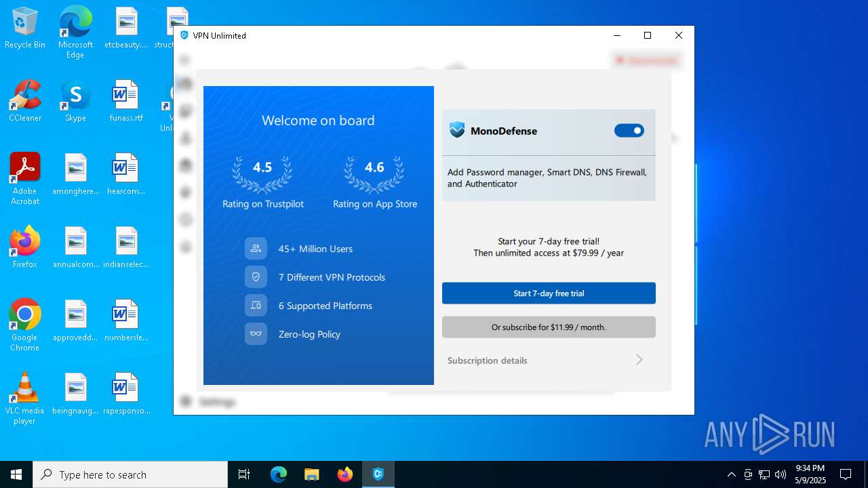Click the 4.6 App Store rating badge
The height and width of the screenshot is (488, 868).
coord(374,175)
